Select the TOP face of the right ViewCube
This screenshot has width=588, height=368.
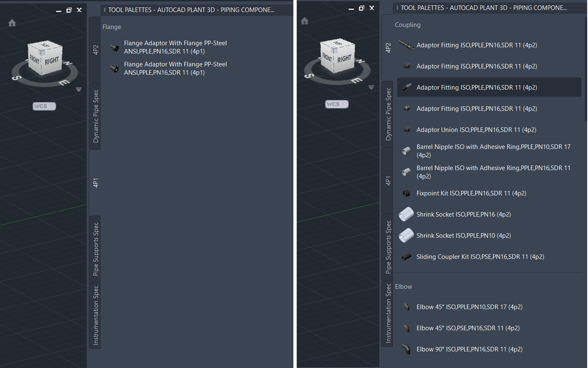338,43
